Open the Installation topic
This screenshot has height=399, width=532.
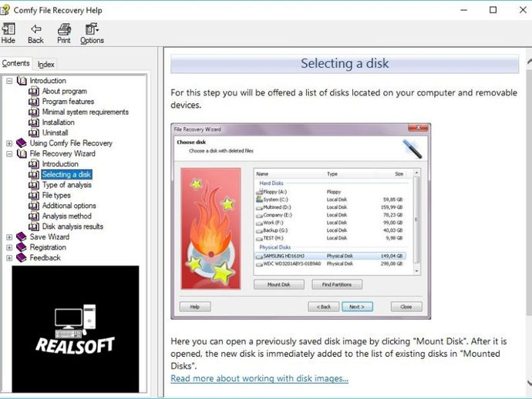[x=58, y=122]
